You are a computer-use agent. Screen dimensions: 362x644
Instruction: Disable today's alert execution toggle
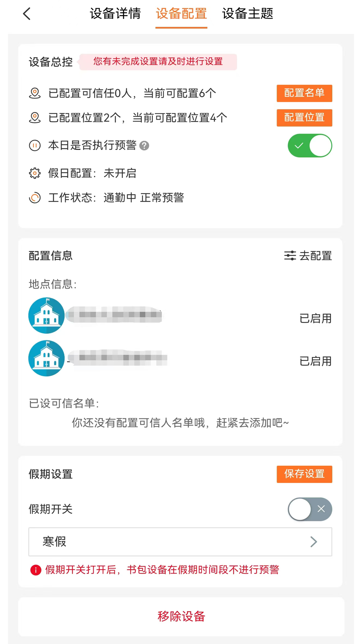click(310, 146)
